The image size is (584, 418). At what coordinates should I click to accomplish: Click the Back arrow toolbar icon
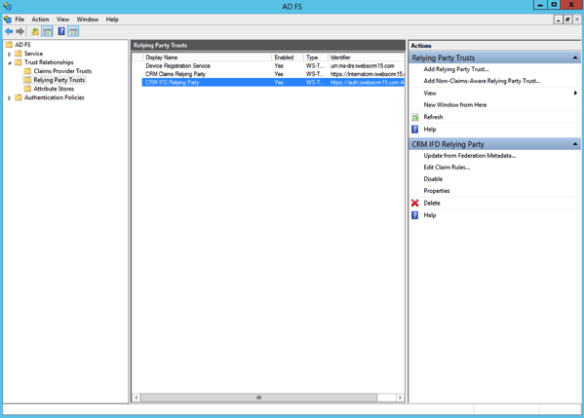9,31
